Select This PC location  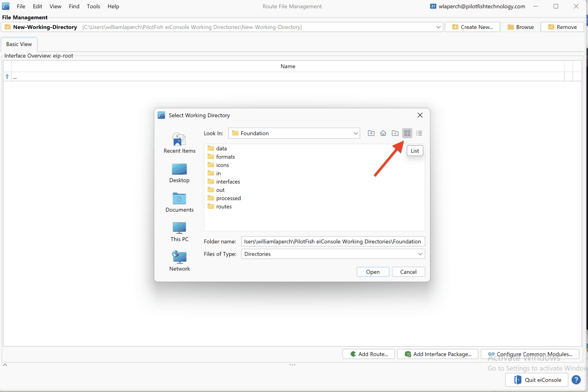pyautogui.click(x=180, y=232)
